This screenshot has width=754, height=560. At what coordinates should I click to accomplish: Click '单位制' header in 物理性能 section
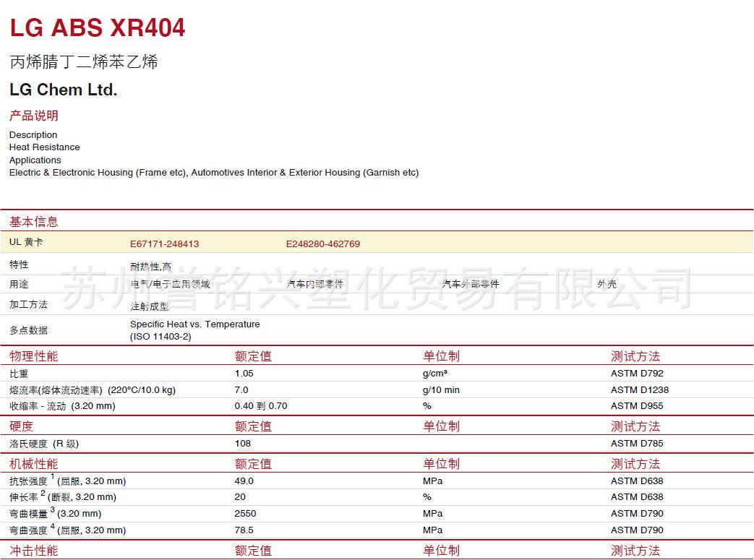442,356
